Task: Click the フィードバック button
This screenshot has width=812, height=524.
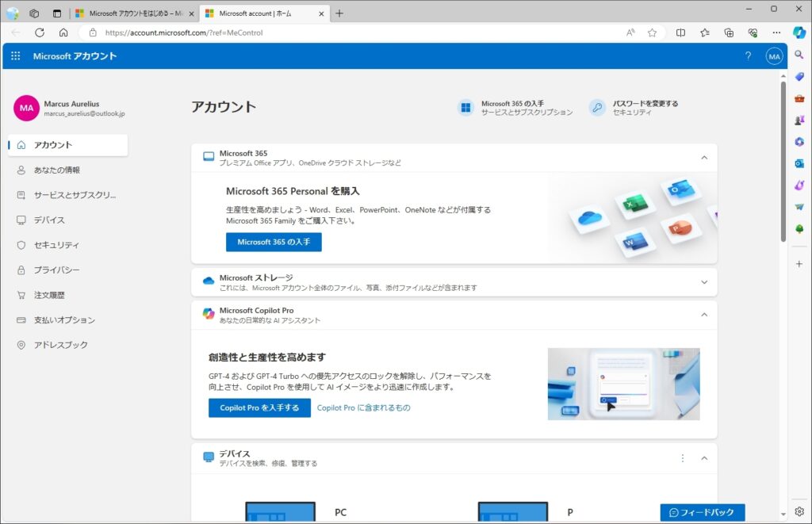Action: (x=702, y=512)
